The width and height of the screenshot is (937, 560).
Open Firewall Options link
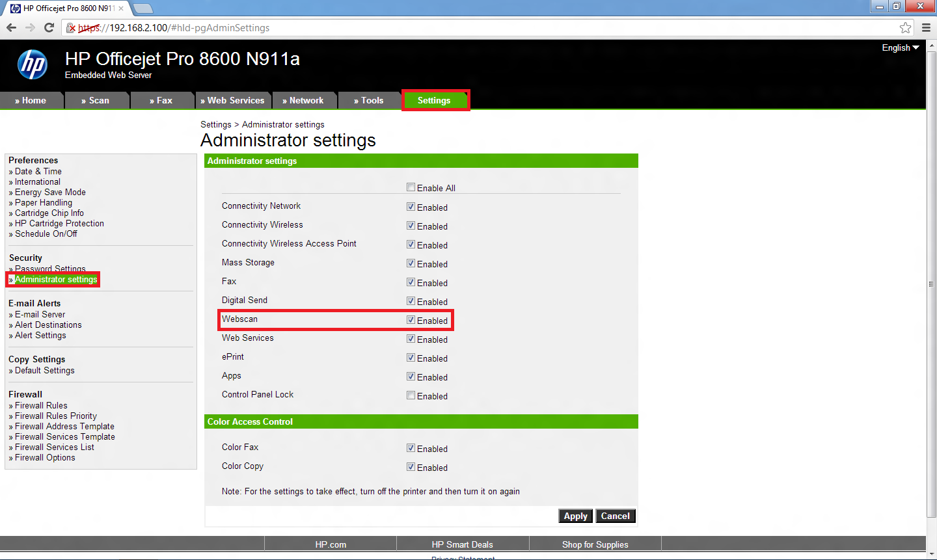click(x=45, y=458)
